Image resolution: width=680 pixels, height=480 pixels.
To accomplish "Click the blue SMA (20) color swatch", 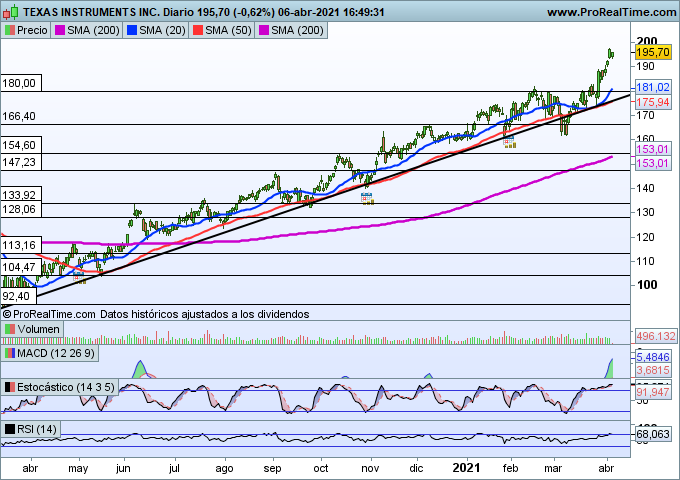I will point(132,30).
